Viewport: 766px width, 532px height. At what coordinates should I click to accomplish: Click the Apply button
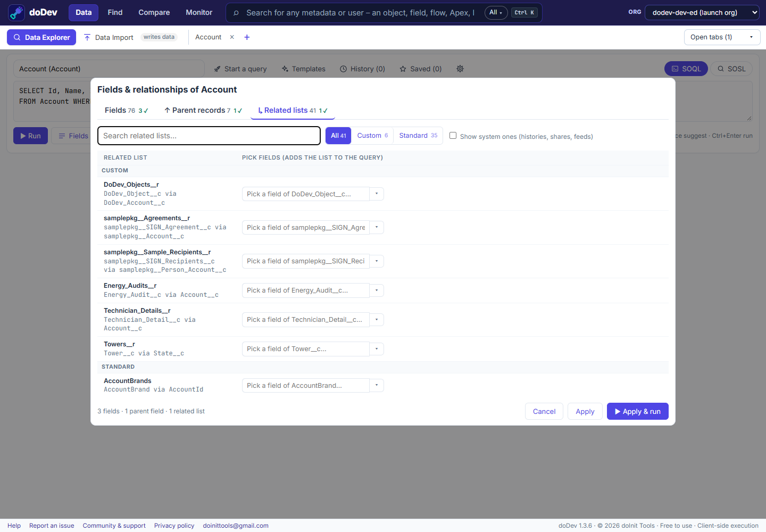point(585,411)
